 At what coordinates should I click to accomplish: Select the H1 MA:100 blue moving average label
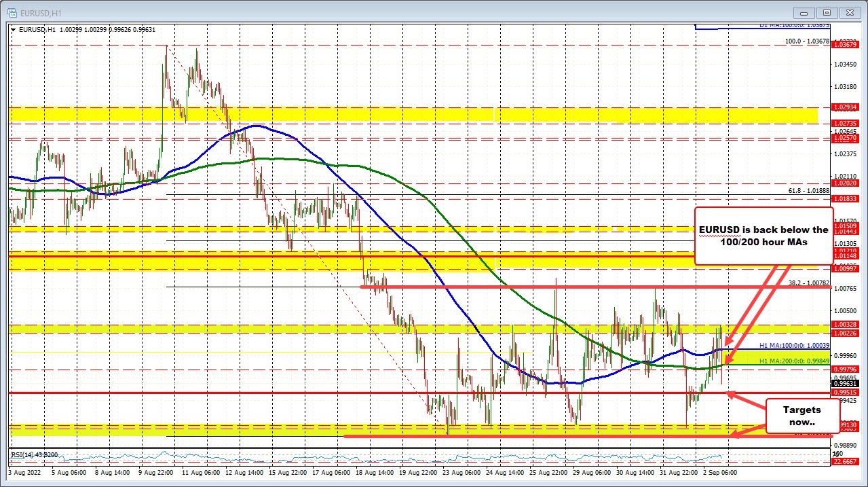click(793, 345)
